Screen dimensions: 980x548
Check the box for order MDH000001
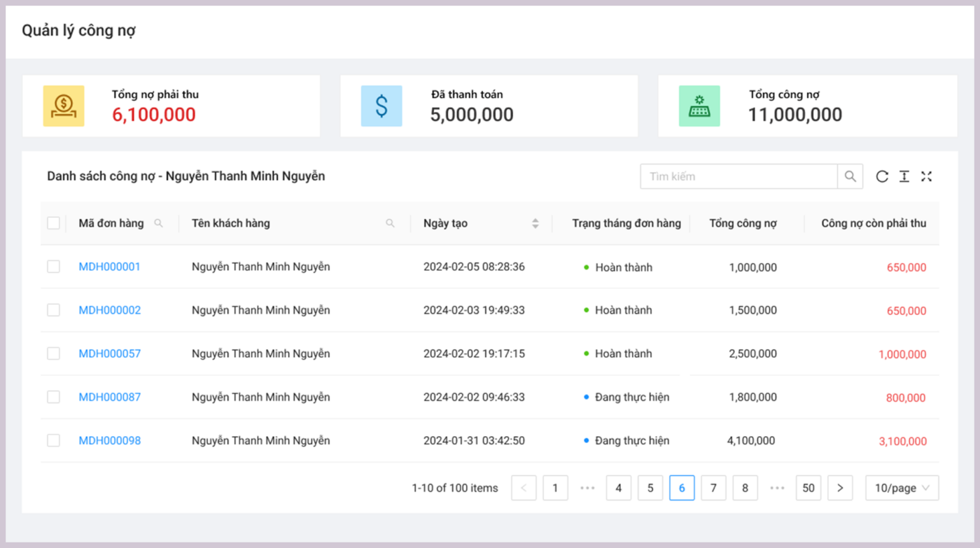coord(53,267)
